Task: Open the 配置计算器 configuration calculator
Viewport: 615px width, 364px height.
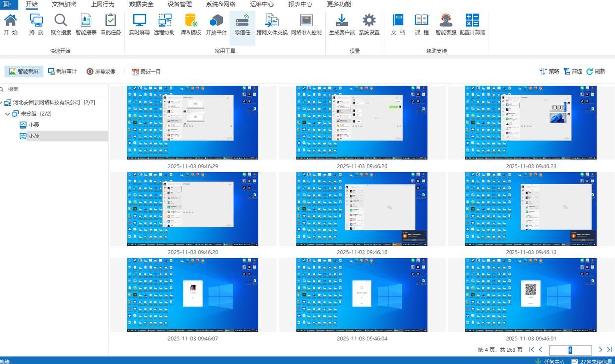Action: [472, 24]
